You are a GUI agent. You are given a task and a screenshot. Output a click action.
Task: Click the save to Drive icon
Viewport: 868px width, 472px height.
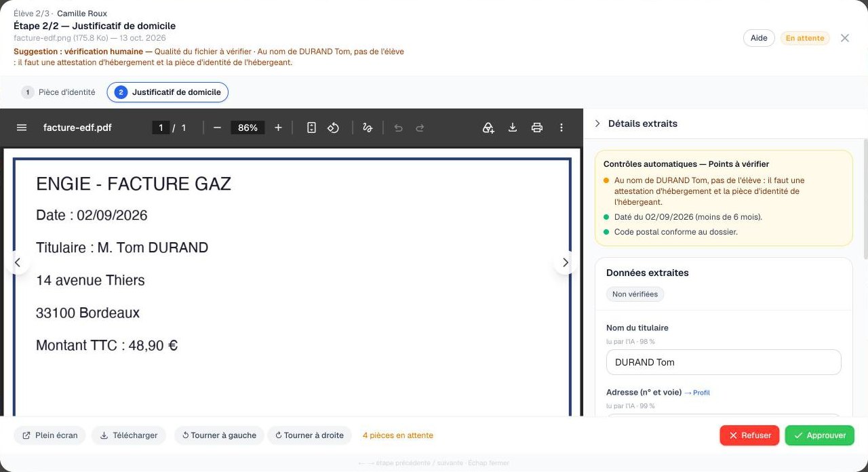click(x=488, y=127)
